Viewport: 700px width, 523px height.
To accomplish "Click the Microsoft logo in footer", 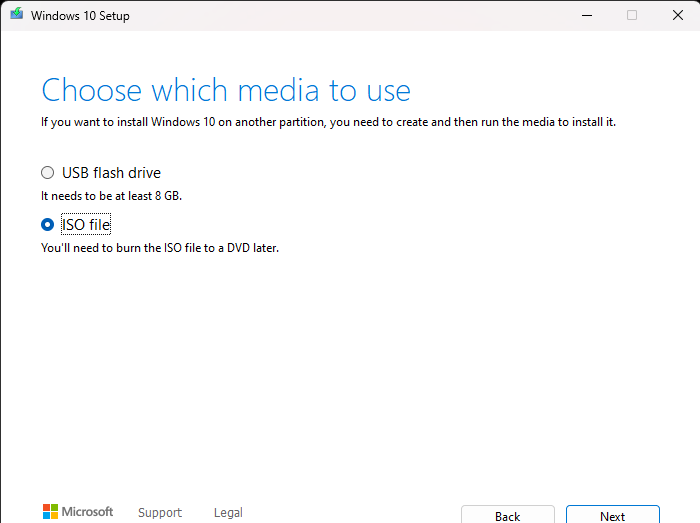I will point(78,511).
